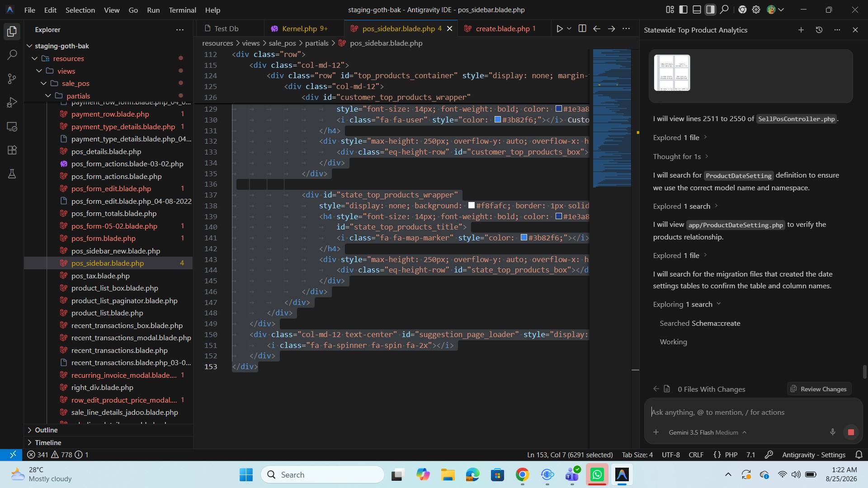Click the split editor icon

582,28
